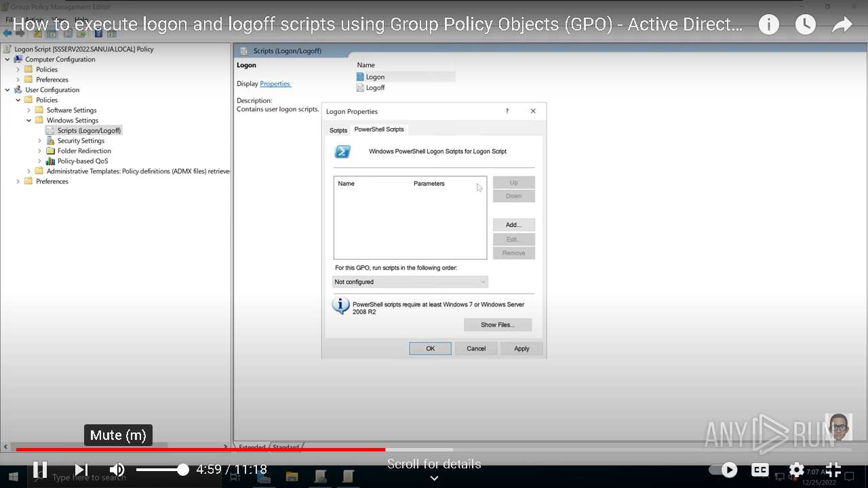Viewport: 868px width, 488px height.
Task: Click the Help toolbar icon in the editor
Action: click(x=99, y=33)
